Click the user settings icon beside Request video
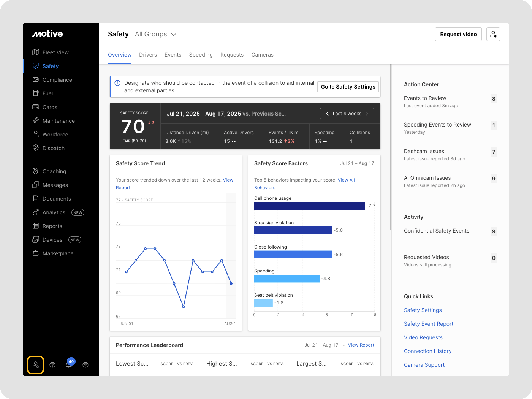The width and height of the screenshot is (532, 399). (493, 34)
